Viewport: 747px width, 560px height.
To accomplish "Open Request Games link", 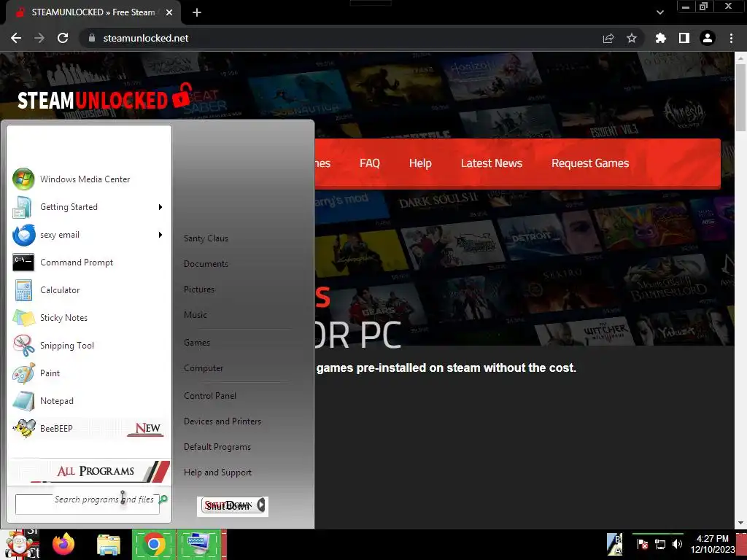I will point(590,163).
